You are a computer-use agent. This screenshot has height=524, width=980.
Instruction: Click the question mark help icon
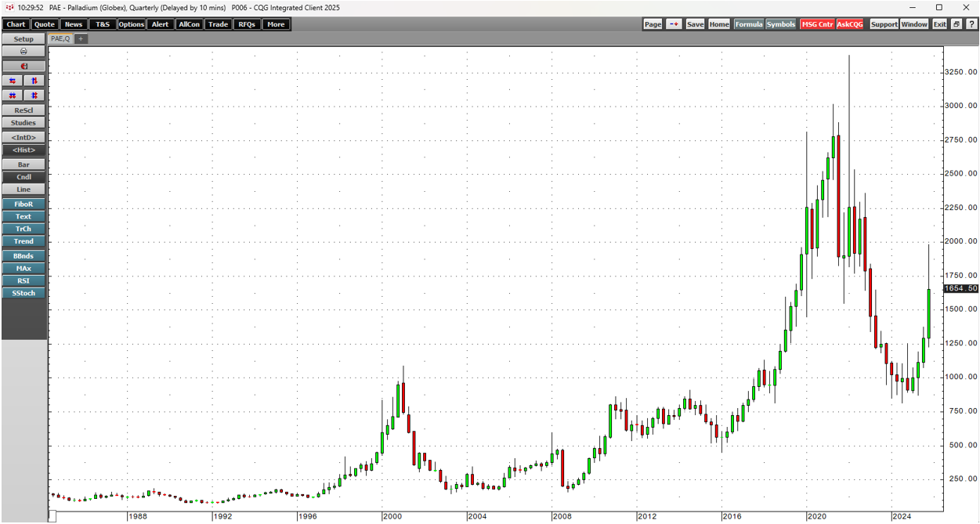click(x=971, y=24)
